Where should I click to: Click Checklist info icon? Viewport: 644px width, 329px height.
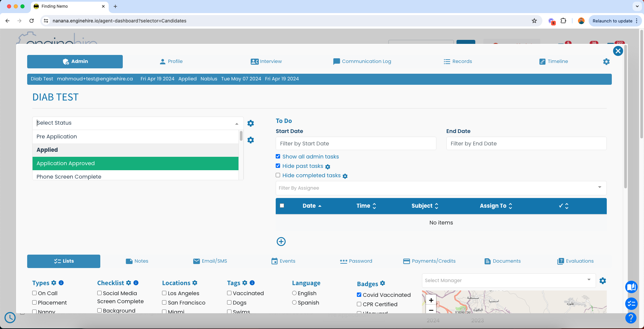[136, 283]
